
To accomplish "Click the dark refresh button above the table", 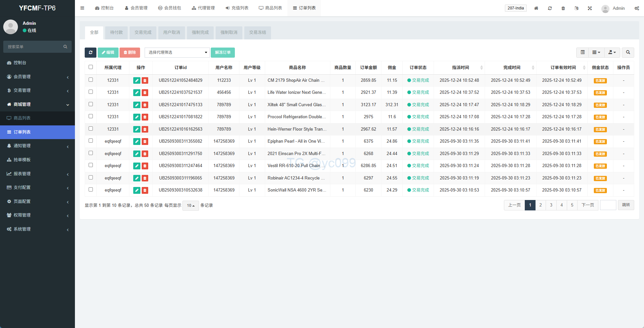I will (91, 52).
